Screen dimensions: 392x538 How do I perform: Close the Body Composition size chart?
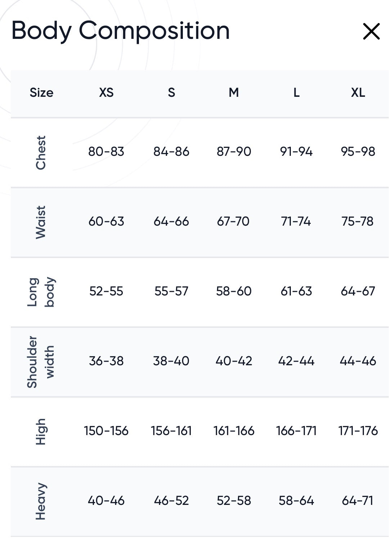click(x=371, y=31)
